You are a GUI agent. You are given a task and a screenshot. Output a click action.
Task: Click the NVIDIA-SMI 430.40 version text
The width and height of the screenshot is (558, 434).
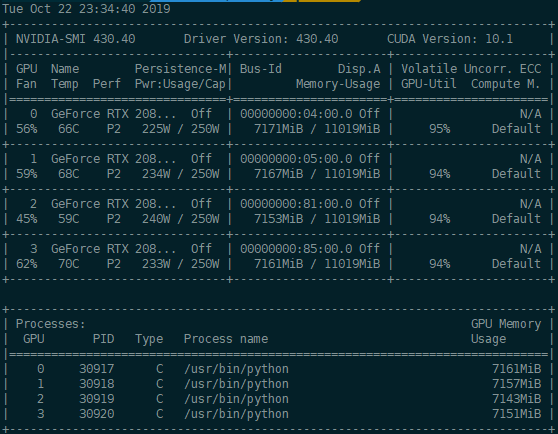click(75, 39)
